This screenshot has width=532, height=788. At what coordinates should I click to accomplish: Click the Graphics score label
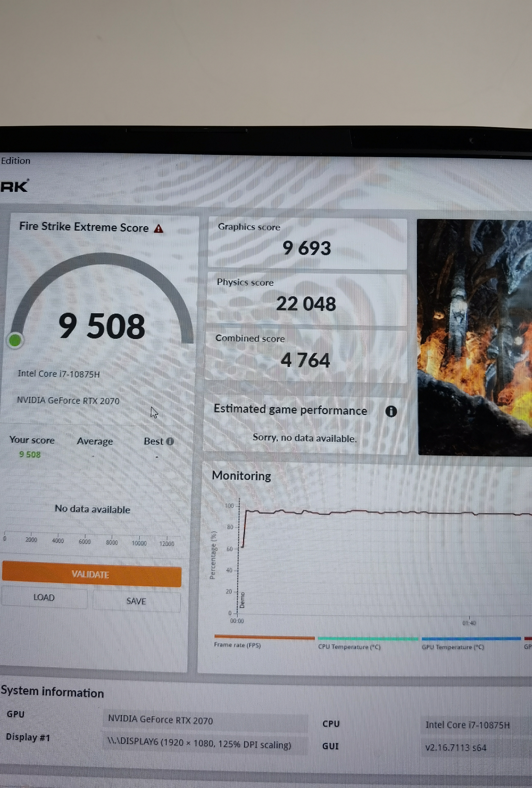249,227
